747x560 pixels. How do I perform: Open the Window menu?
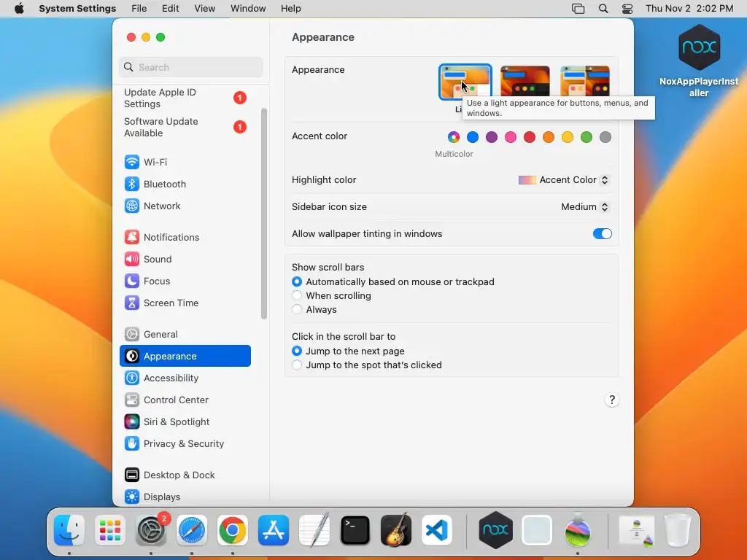coord(248,9)
